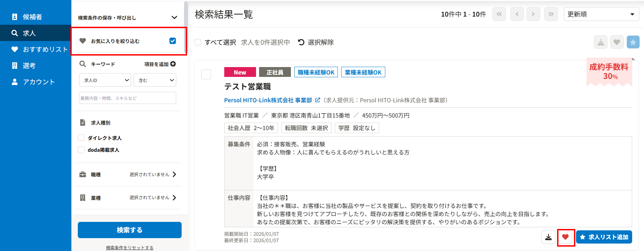Screen dimensions: 644x251
Task: Open the 更新順 sort dropdown
Action: [x=601, y=14]
